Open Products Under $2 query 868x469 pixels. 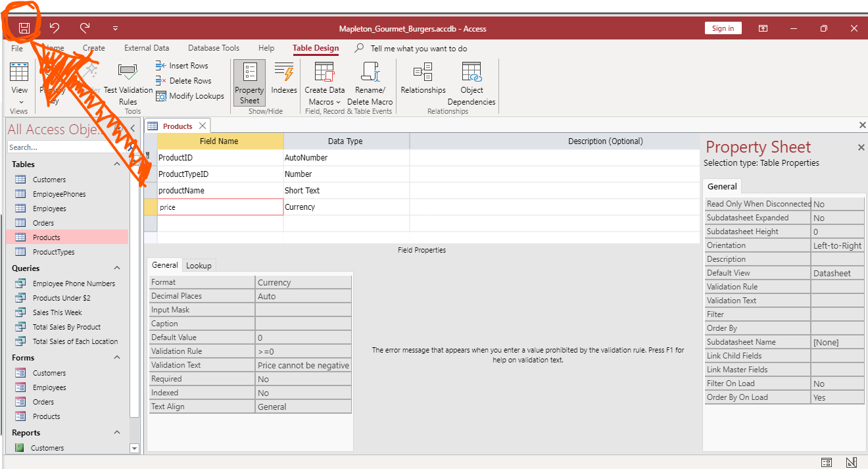pyautogui.click(x=61, y=298)
